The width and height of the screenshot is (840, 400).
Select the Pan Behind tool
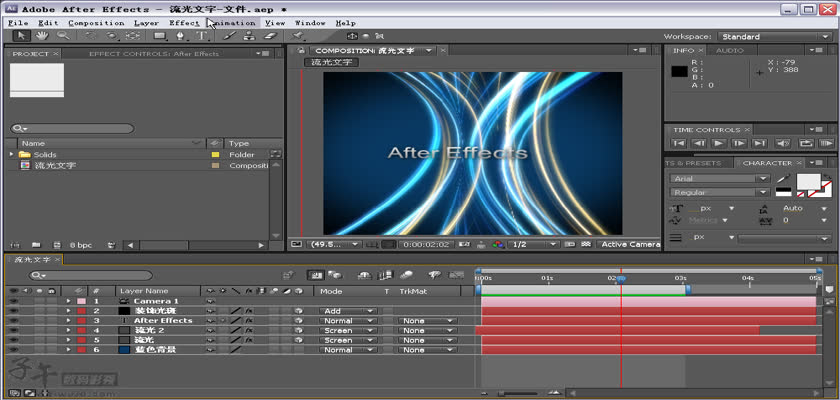click(132, 36)
